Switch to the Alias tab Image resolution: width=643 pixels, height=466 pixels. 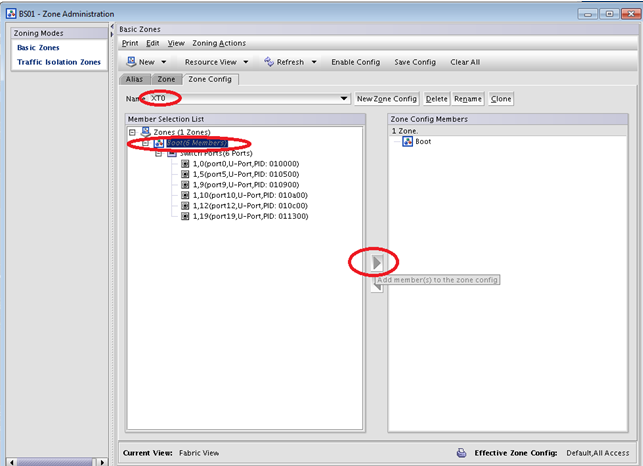[135, 79]
